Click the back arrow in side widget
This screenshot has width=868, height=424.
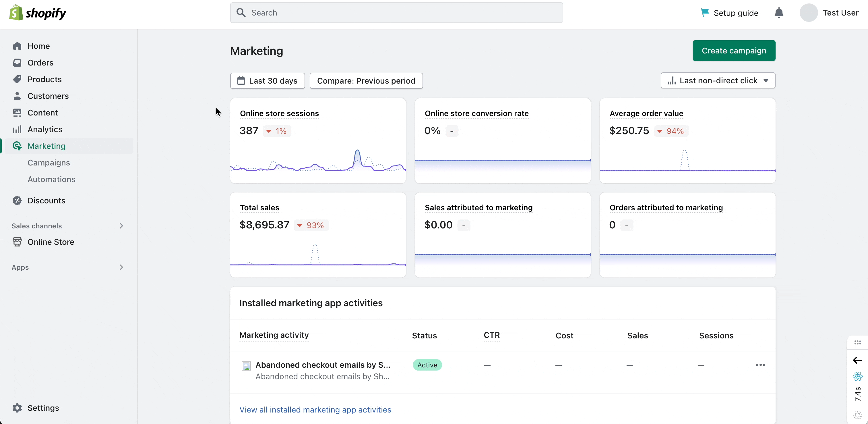pyautogui.click(x=857, y=360)
